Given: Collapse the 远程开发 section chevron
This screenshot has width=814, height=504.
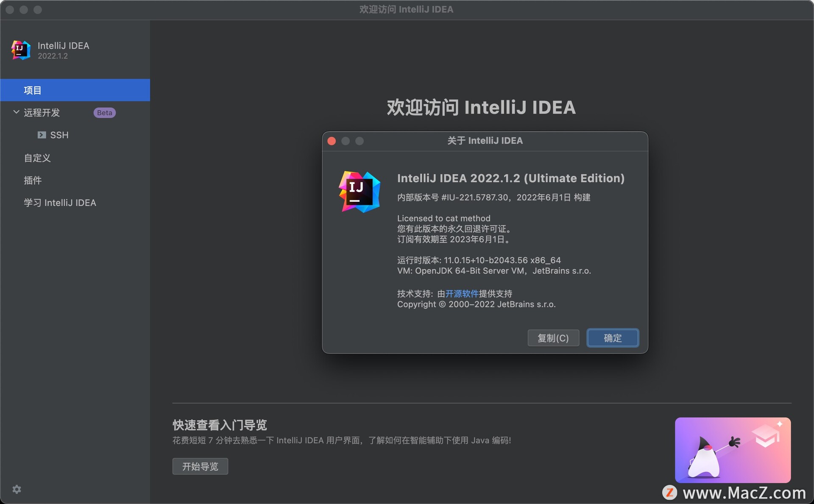Looking at the screenshot, I should 16,112.
